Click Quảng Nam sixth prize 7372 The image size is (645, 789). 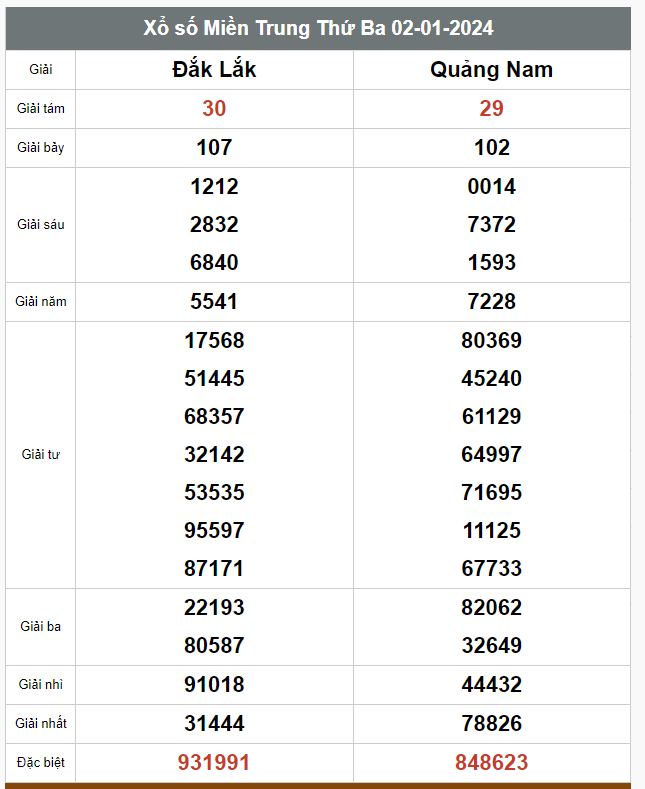[x=492, y=224]
